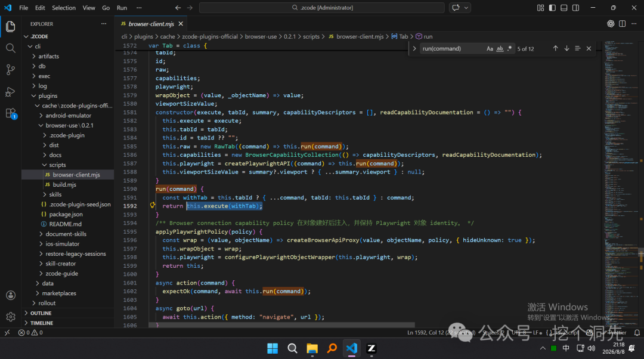Open the Edit menu

40,8
